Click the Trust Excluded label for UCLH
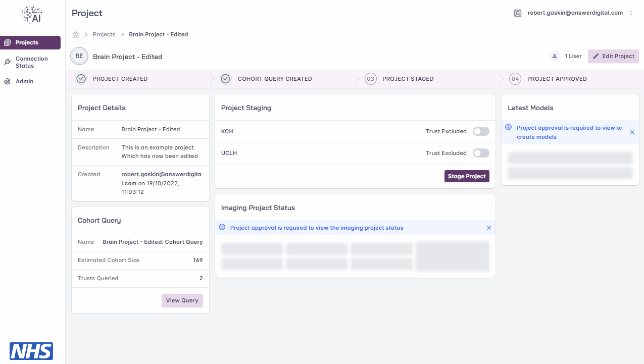The image size is (644, 364). 446,153
